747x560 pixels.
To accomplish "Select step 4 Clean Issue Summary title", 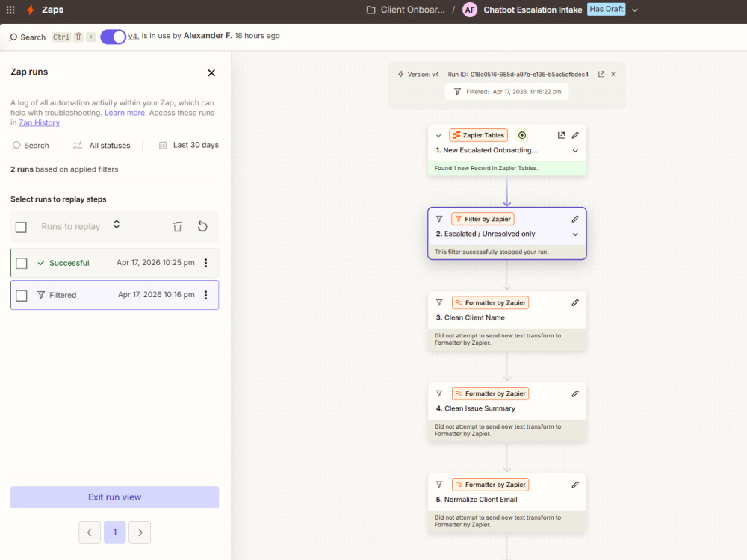I will [x=475, y=408].
